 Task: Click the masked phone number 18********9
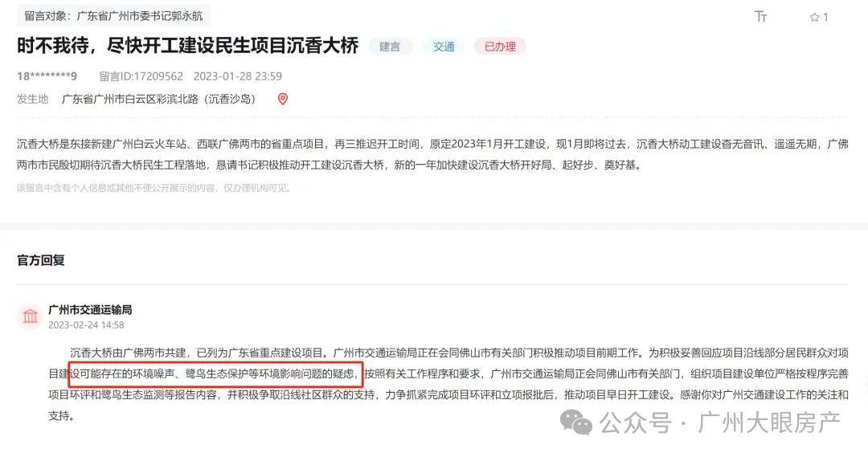point(47,76)
